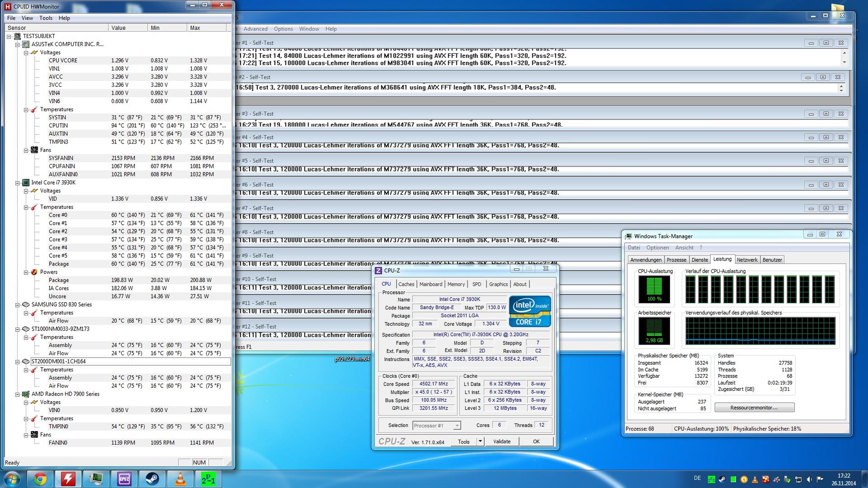Open the Windows Start menu orb
The width and height of the screenshot is (868, 488).
(x=12, y=479)
